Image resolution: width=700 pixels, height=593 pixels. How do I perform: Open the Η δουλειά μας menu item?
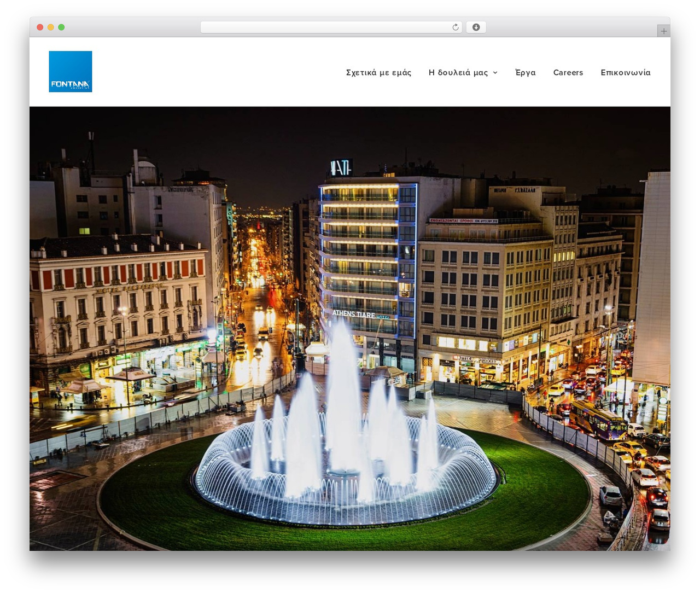pyautogui.click(x=458, y=73)
